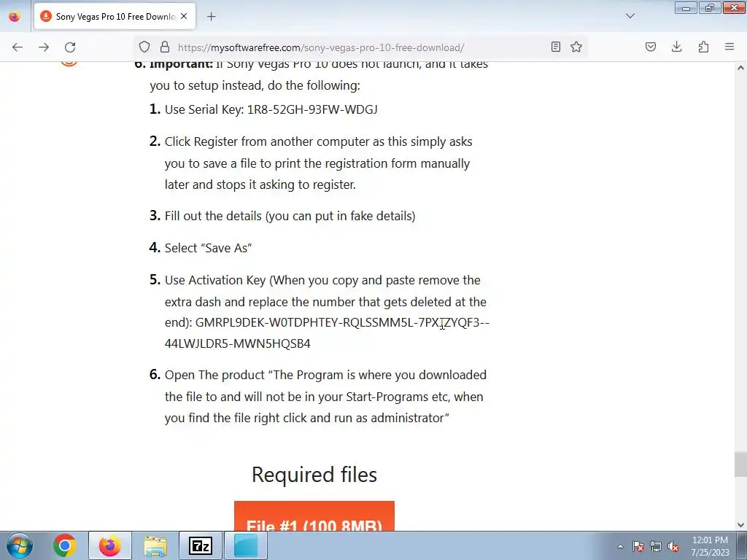Click serial key text 1R8-52GH-93FW-WDGJ
This screenshot has height=560, width=747.
pos(312,109)
